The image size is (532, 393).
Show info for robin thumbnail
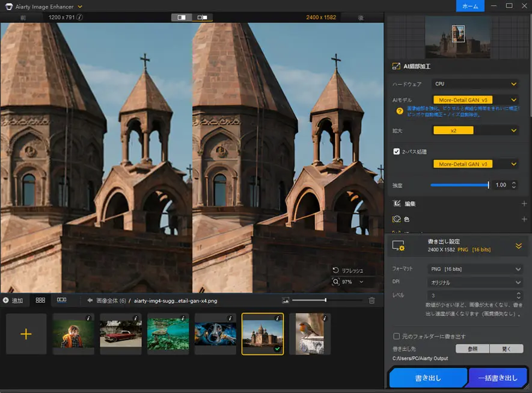click(x=325, y=318)
